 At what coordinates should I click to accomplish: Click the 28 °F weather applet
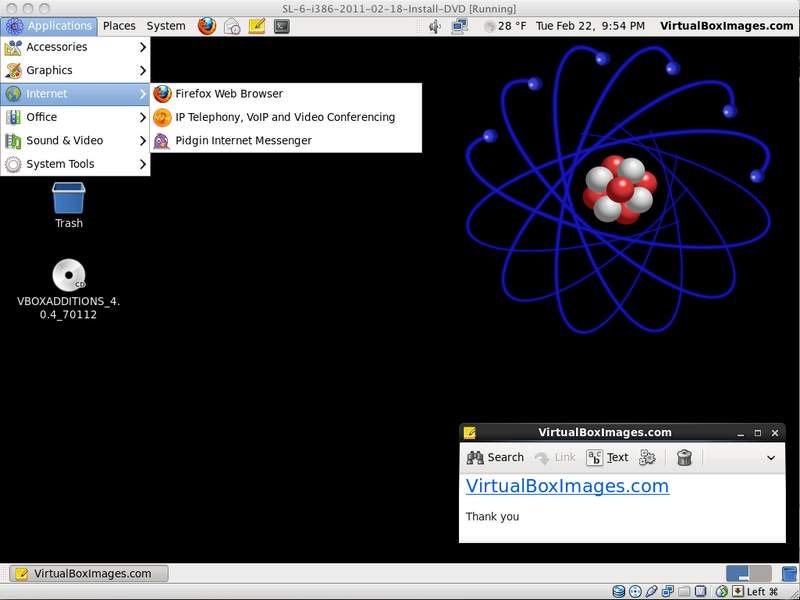point(505,26)
